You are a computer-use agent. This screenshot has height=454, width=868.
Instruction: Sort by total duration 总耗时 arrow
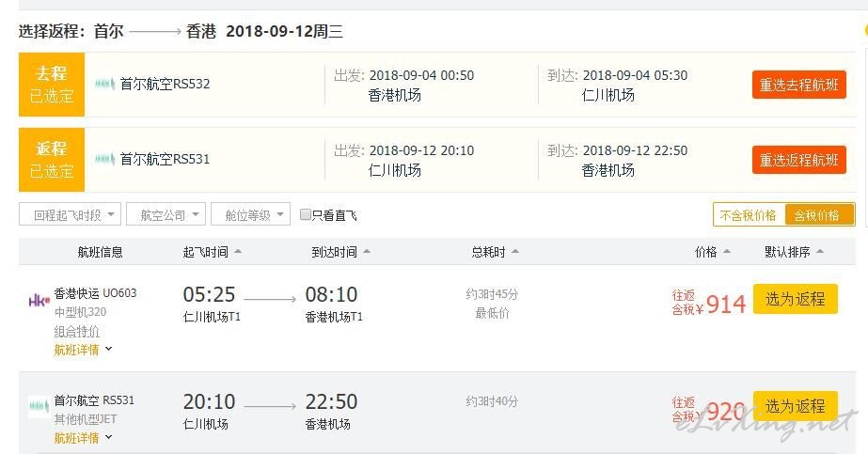click(514, 252)
